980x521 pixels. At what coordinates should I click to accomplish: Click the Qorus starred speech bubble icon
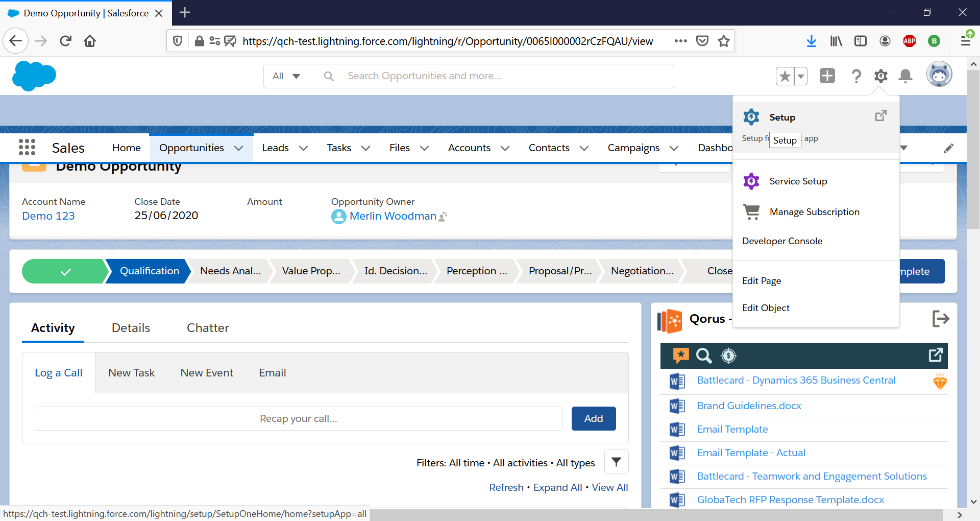[x=681, y=356]
